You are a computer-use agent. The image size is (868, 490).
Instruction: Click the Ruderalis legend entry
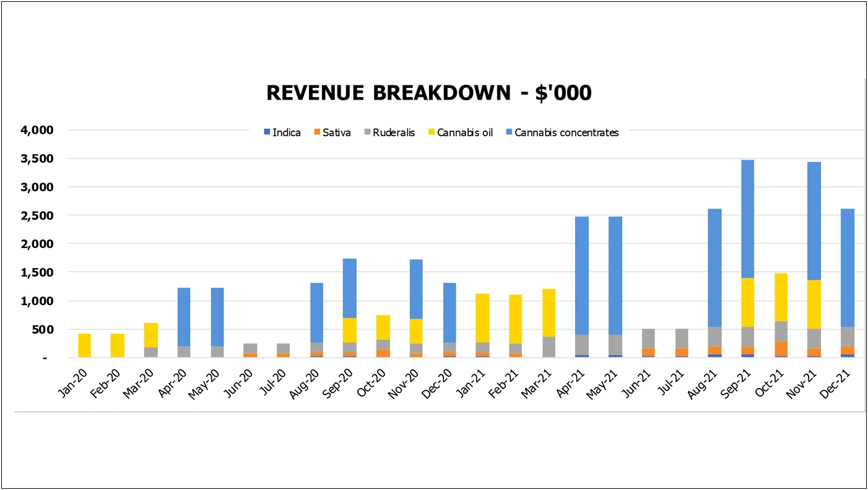point(389,132)
